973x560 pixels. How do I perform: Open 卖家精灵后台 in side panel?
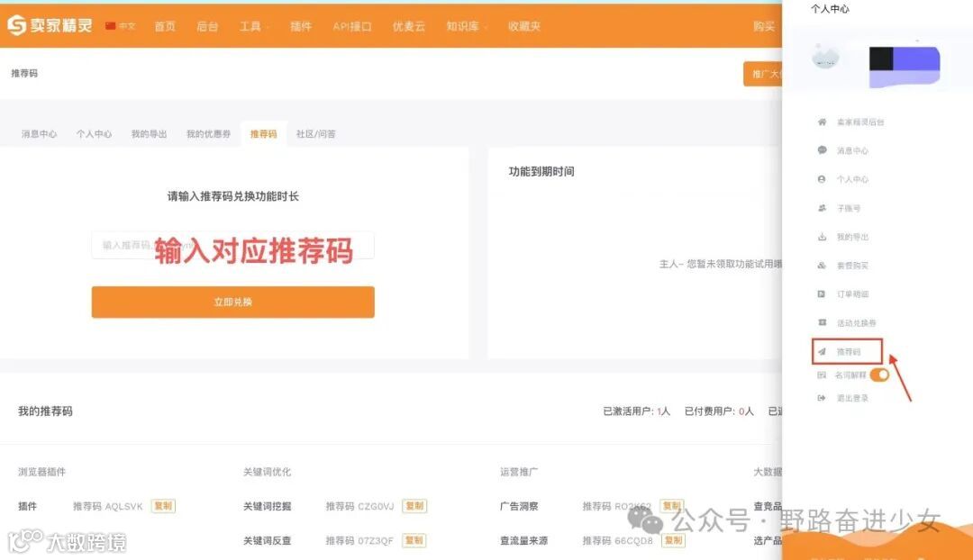(x=860, y=122)
